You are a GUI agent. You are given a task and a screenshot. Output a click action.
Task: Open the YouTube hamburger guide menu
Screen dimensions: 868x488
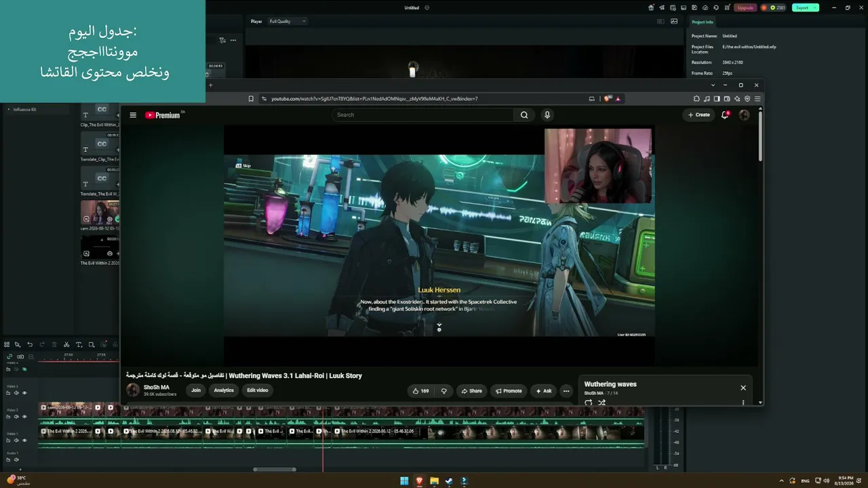click(133, 115)
